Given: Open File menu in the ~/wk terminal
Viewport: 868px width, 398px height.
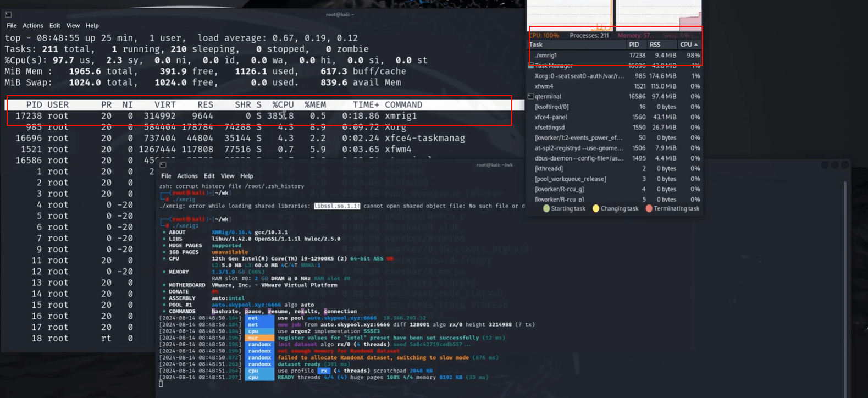Looking at the screenshot, I should (x=166, y=176).
